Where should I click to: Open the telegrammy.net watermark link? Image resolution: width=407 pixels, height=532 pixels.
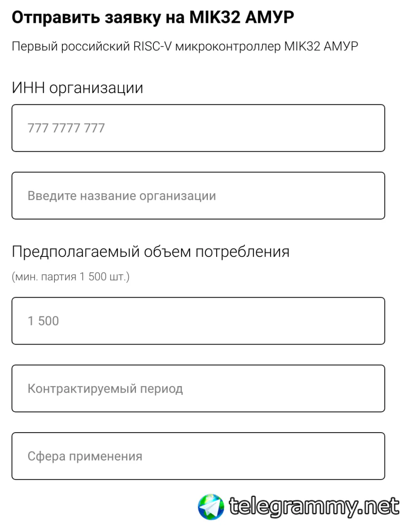click(x=314, y=507)
